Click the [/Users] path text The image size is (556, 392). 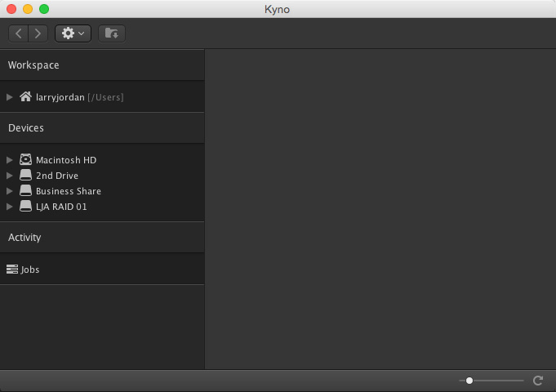tap(105, 97)
